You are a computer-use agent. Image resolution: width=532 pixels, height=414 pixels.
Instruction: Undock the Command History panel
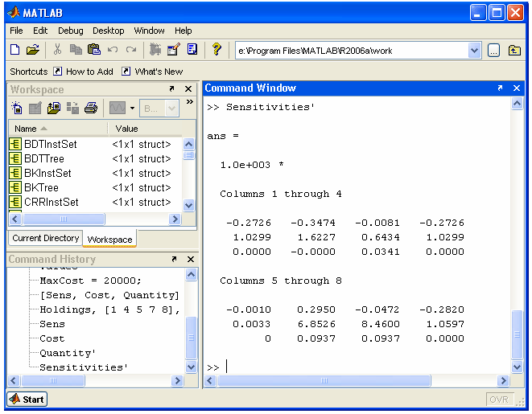[x=174, y=259]
